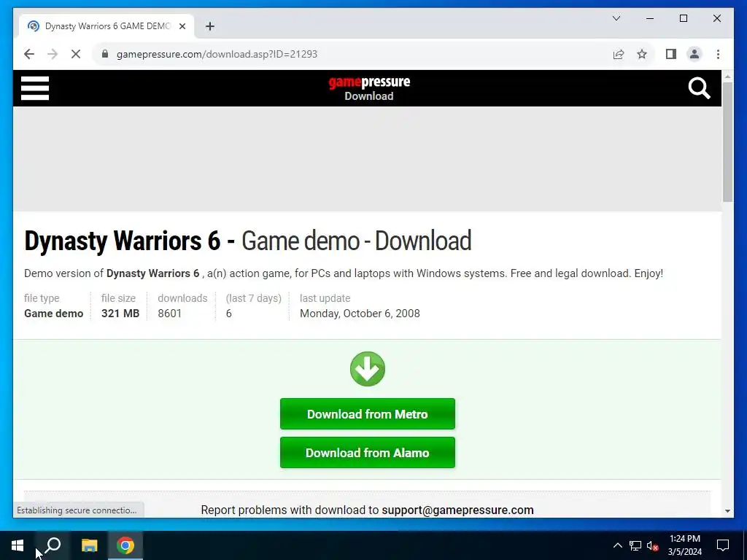Open network status tray icon

coord(635,545)
